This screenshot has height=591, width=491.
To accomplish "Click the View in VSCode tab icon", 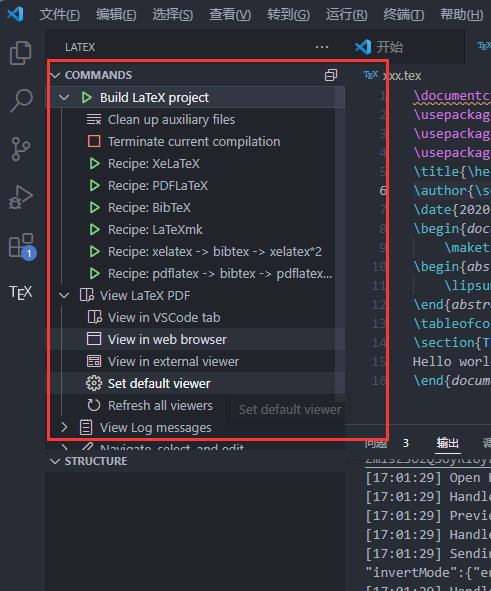I will point(94,317).
